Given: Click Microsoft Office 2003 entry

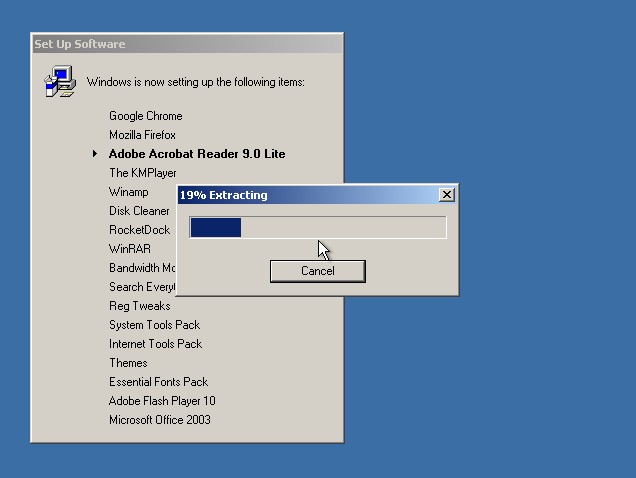Looking at the screenshot, I should point(160,420).
